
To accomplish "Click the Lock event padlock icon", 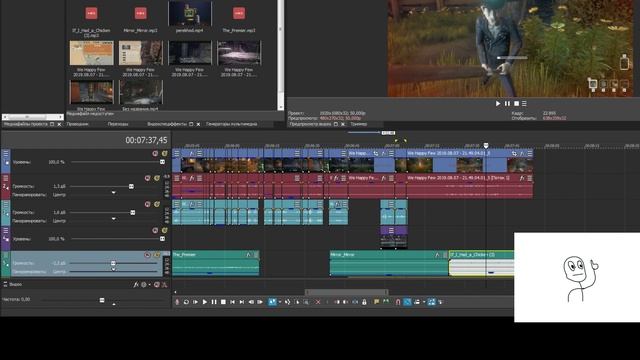I will pyautogui.click(x=364, y=302).
